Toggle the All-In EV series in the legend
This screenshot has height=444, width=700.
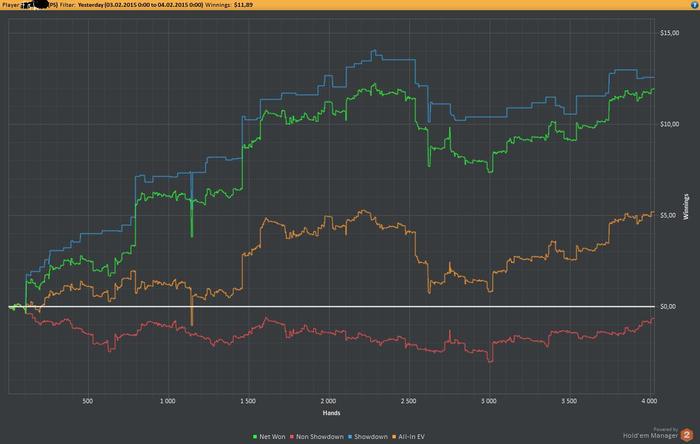(408, 436)
